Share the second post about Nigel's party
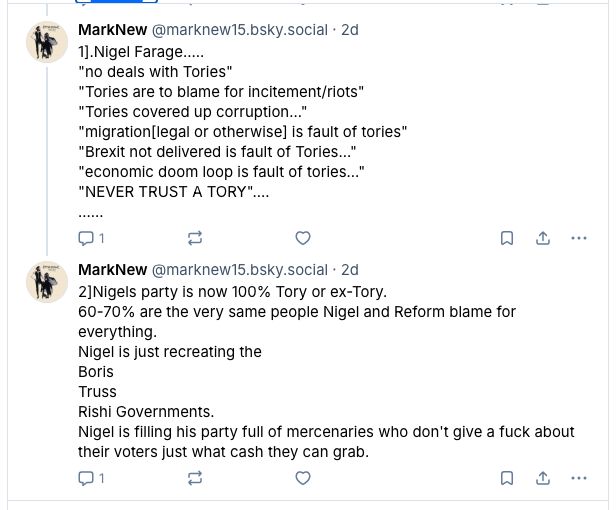616x510 pixels. [x=543, y=478]
